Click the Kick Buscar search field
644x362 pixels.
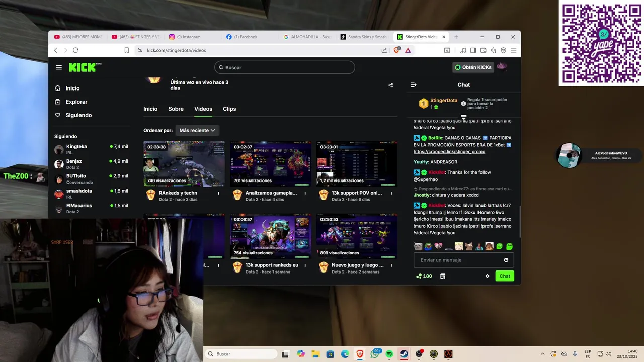285,67
